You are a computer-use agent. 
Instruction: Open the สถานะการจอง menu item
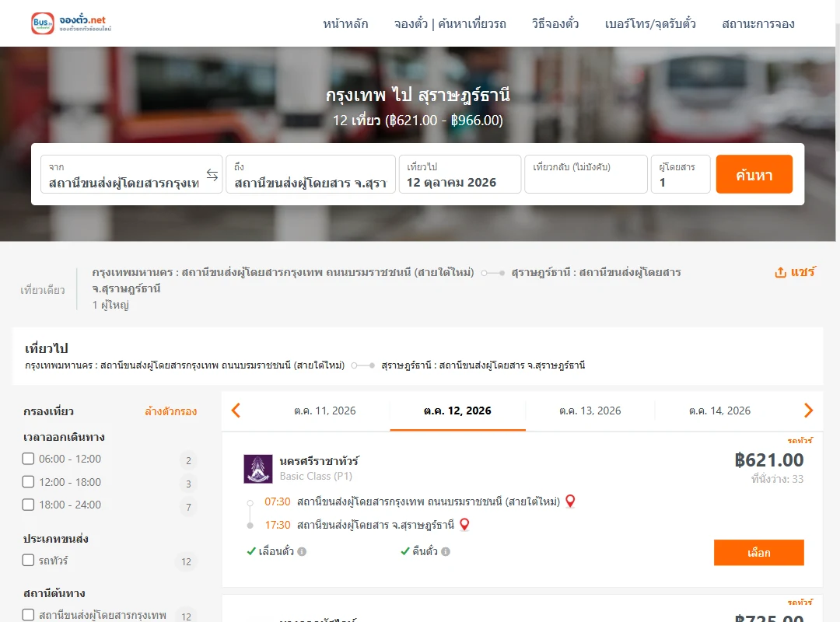pyautogui.click(x=758, y=23)
